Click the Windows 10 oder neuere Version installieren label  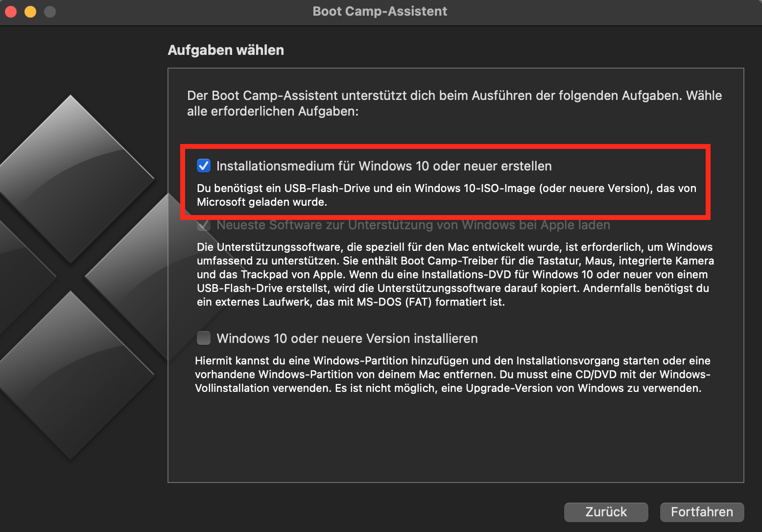347,339
